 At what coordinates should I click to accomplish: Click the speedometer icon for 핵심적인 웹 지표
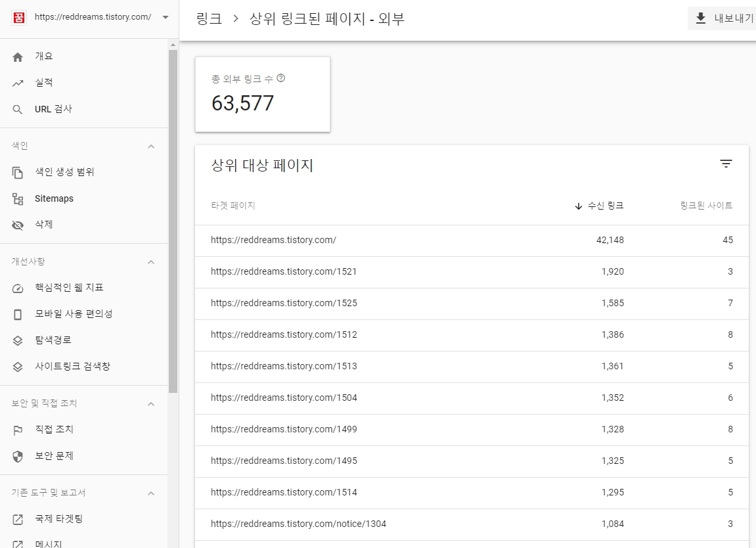pyautogui.click(x=18, y=288)
